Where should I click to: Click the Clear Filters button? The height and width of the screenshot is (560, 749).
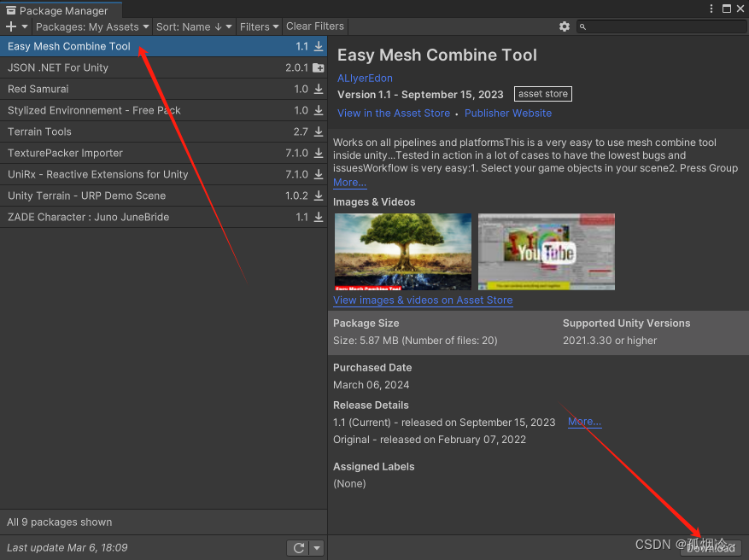coord(315,26)
